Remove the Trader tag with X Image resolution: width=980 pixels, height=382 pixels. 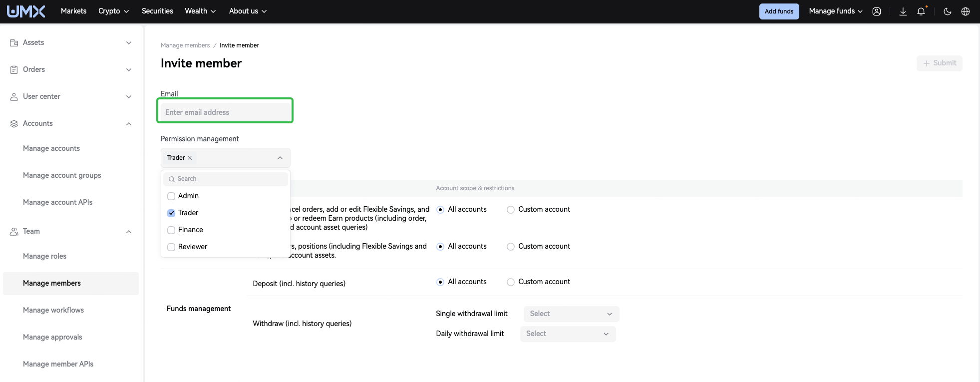click(190, 158)
